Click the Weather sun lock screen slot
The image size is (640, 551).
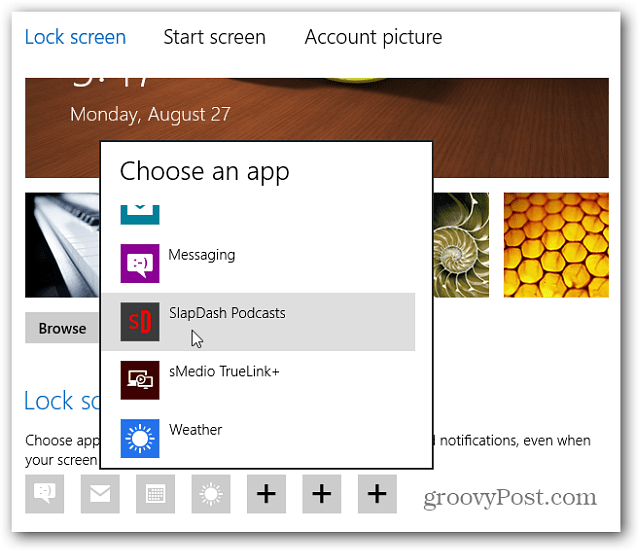tap(211, 494)
